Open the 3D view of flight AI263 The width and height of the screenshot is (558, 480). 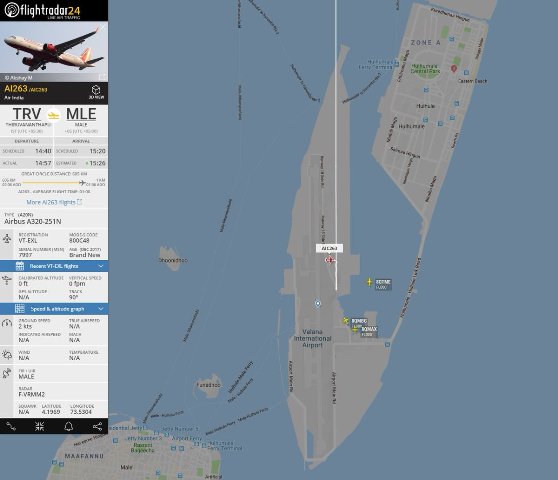coord(96,92)
